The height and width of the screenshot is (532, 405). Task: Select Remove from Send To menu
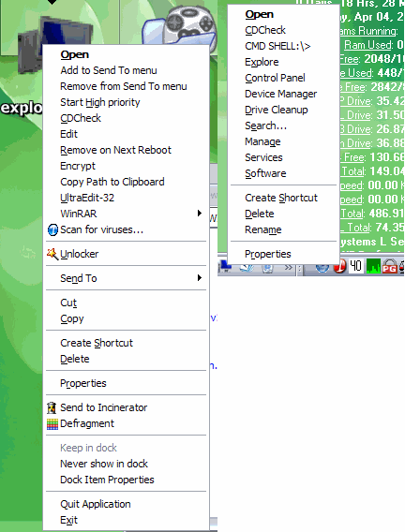click(x=126, y=86)
